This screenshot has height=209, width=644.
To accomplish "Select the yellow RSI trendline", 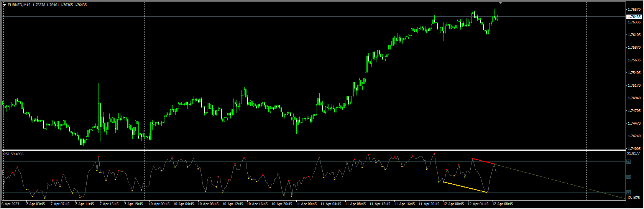I will pos(465,187).
